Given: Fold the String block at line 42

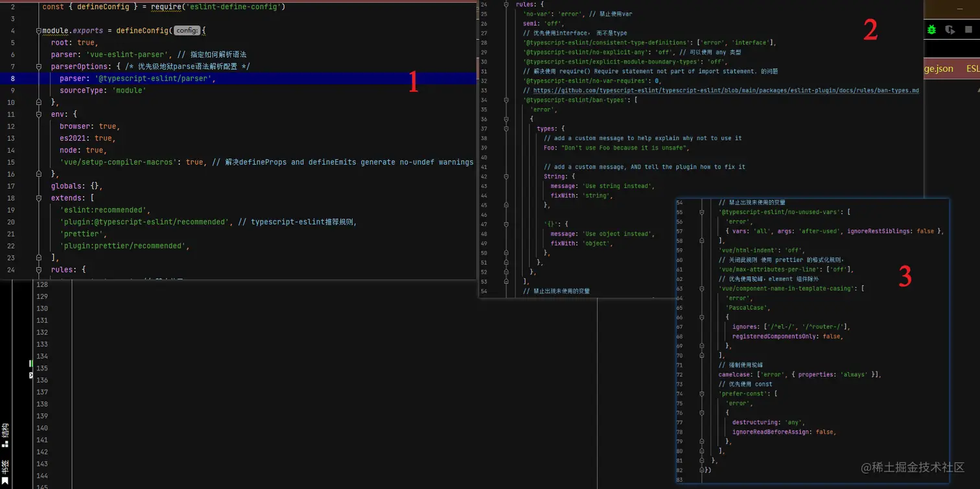Looking at the screenshot, I should click(506, 176).
